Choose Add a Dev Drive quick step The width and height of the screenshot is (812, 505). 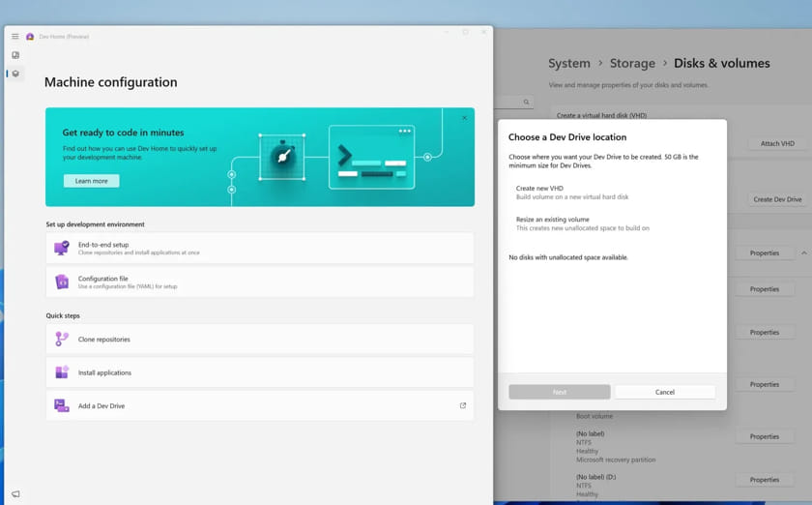(259, 405)
